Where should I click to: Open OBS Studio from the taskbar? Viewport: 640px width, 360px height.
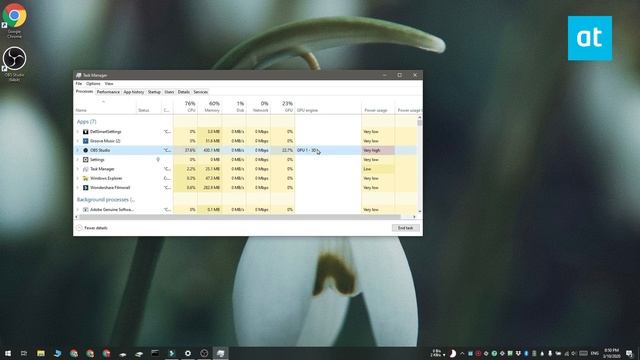click(x=204, y=353)
